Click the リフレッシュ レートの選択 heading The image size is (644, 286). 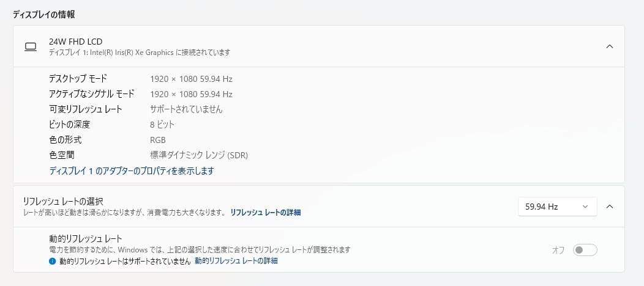(x=63, y=201)
